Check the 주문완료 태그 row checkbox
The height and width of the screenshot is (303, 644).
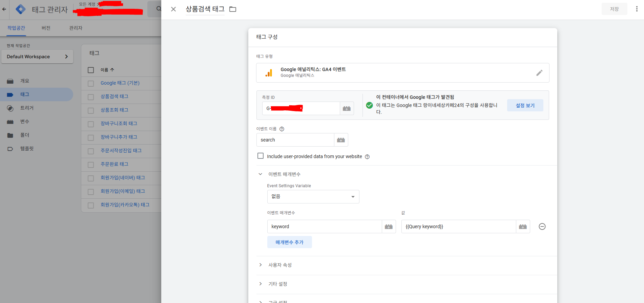pyautogui.click(x=91, y=165)
